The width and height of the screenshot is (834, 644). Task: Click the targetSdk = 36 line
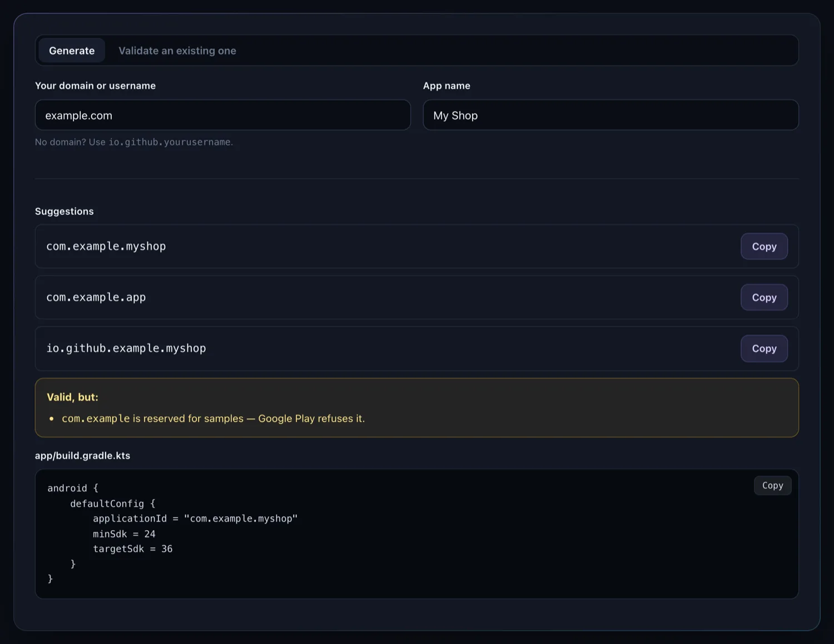(133, 549)
